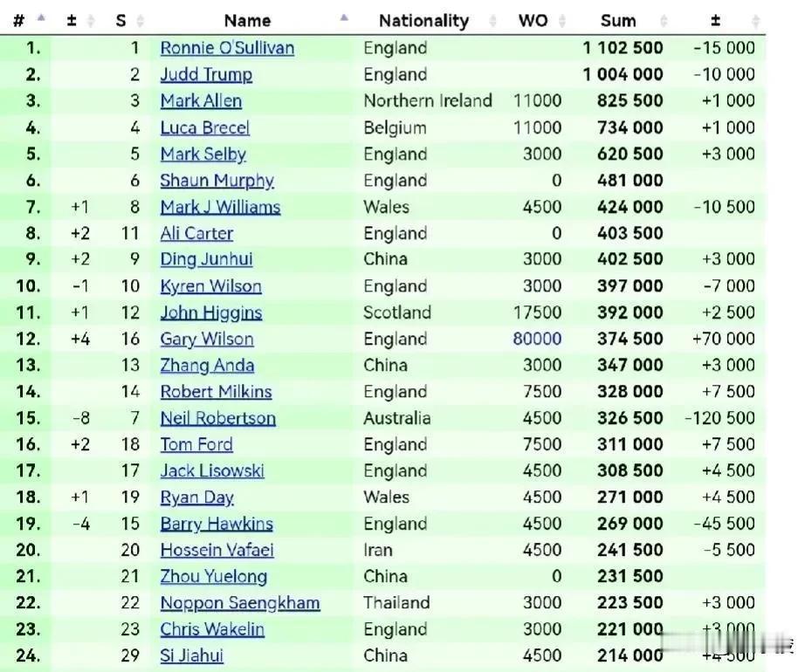
Task: Click Gary Wilson's 80000 WO value
Action: pos(537,339)
